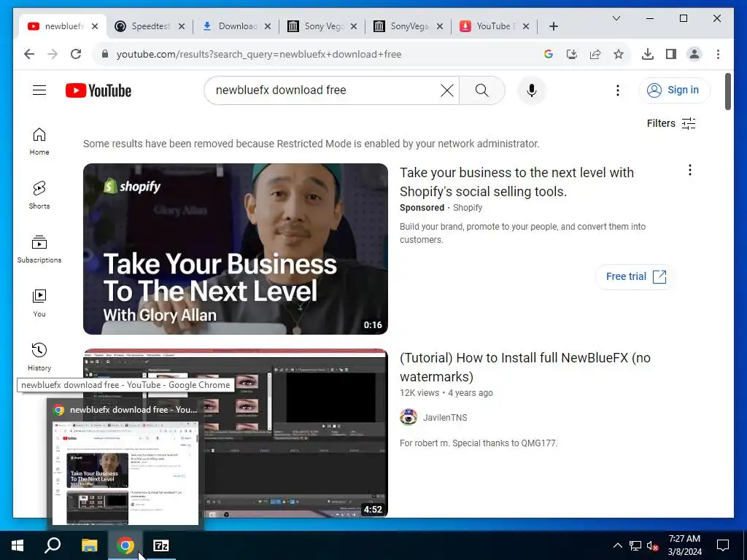
Task: Share this page via the share icon
Action: coord(595,54)
